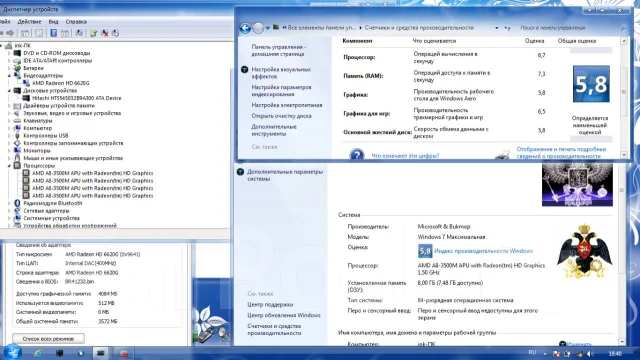Open Центр поддержки link in System window
Image resolution: width=640 pixels, height=360 pixels.
270,304
